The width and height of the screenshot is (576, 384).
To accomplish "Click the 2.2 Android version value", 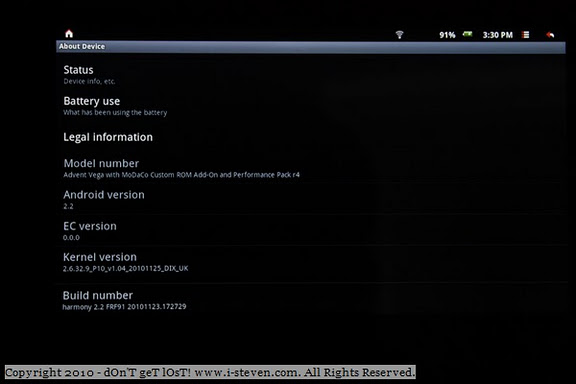I will point(68,206).
